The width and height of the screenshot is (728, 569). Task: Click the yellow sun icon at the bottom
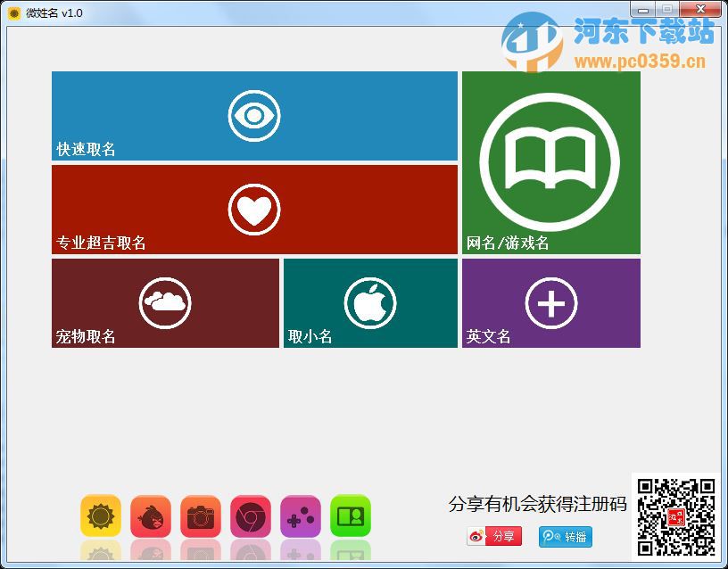(x=100, y=515)
